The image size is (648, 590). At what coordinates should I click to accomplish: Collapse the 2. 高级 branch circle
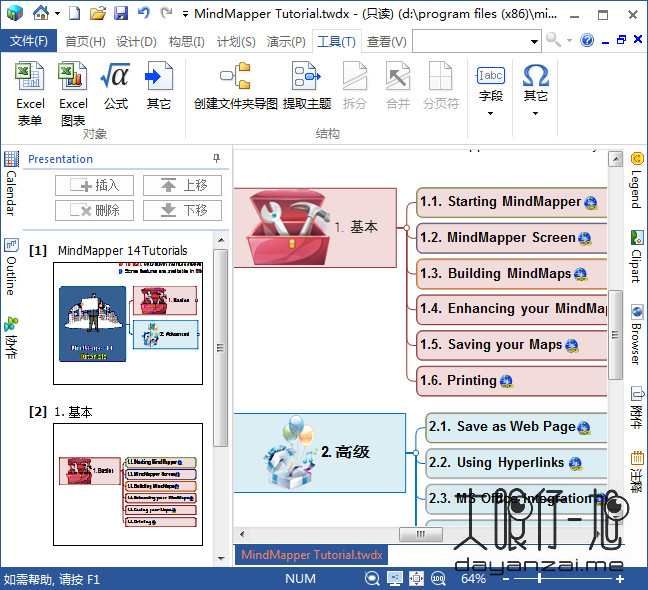click(415, 453)
